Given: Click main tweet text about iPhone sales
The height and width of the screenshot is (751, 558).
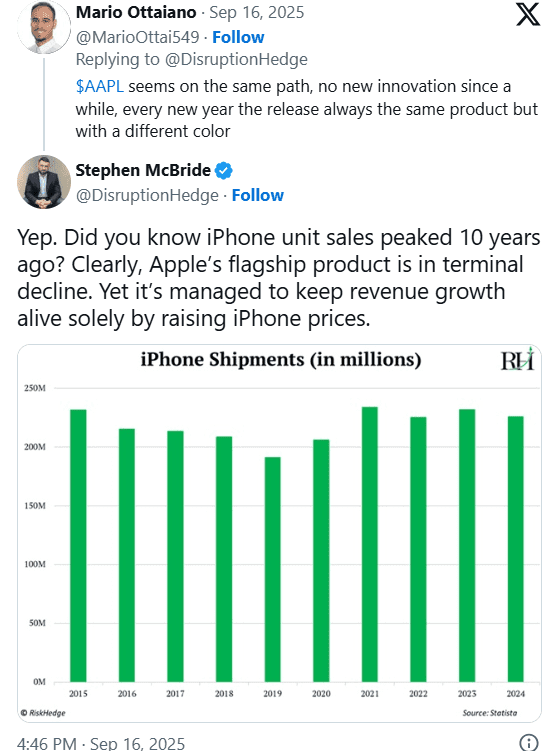Looking at the screenshot, I should pos(279,278).
